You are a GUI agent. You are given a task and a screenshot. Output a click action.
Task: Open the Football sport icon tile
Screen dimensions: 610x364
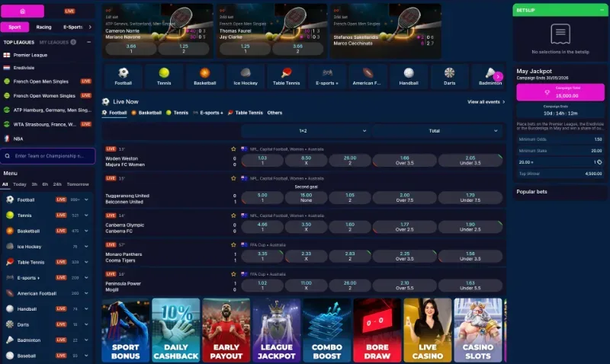click(124, 76)
